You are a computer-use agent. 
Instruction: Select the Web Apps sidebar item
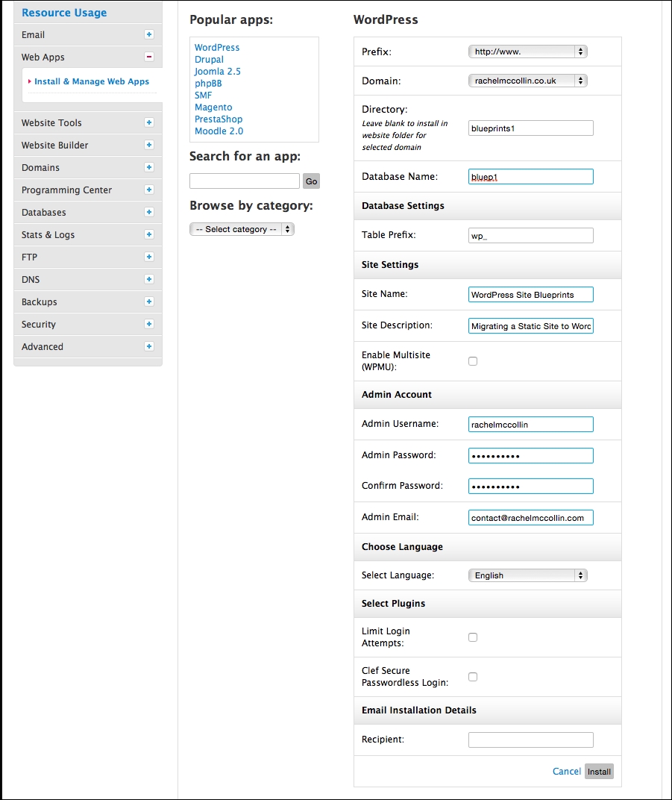coord(88,57)
